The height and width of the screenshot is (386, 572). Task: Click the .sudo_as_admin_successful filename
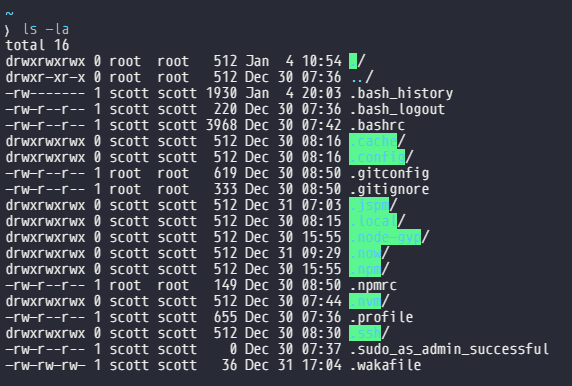tap(449, 349)
